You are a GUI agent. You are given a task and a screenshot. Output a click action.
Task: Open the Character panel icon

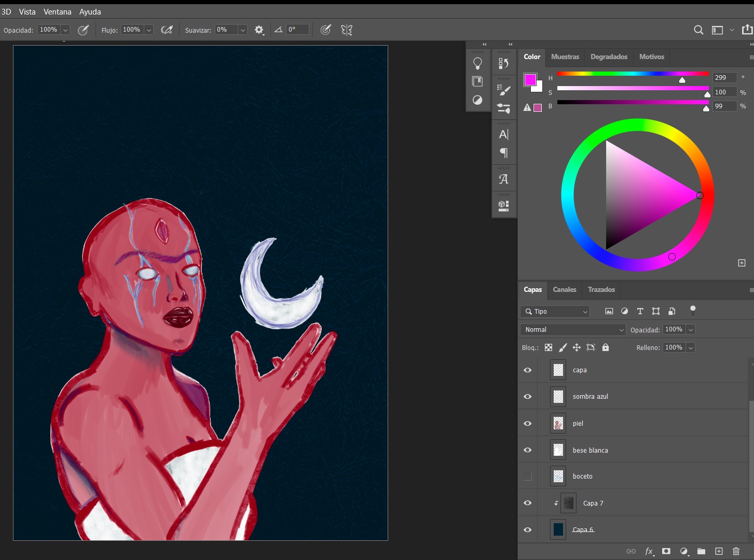[x=503, y=134]
